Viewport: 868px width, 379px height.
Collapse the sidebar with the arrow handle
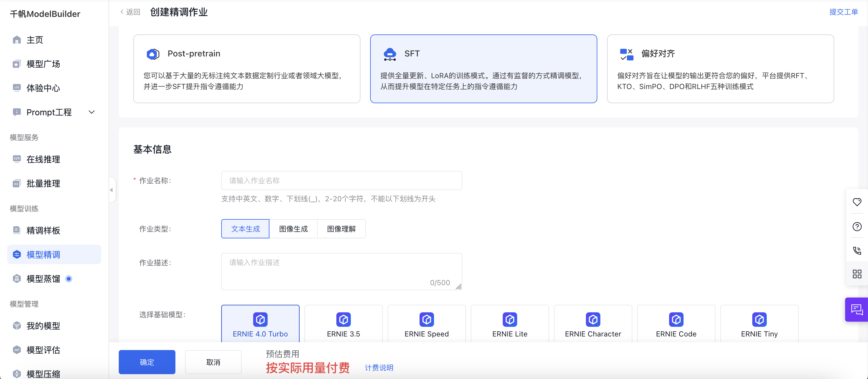click(112, 190)
